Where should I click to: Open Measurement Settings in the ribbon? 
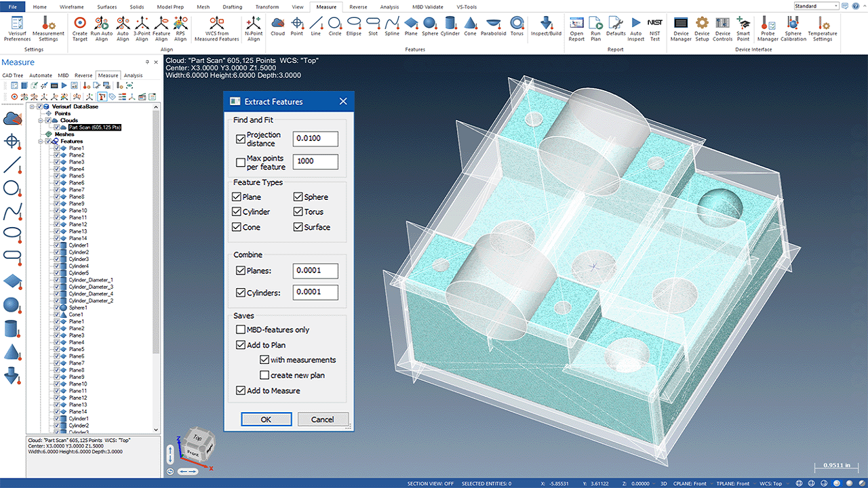[x=48, y=28]
